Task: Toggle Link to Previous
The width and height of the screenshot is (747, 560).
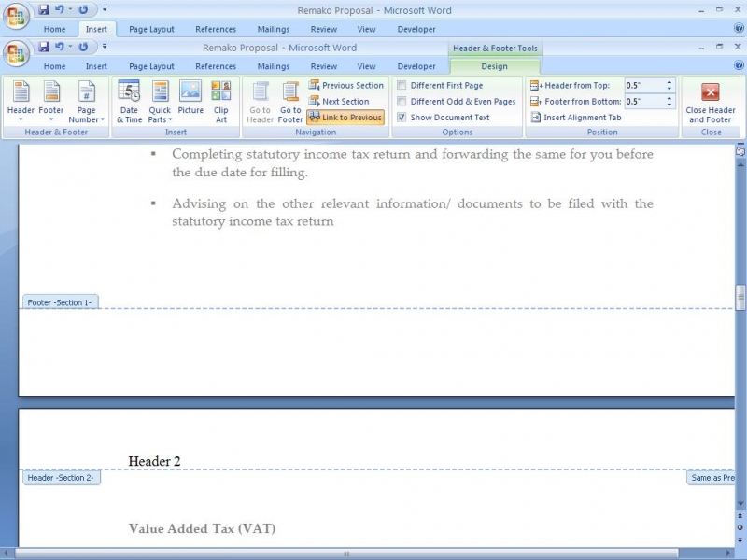Action: pyautogui.click(x=345, y=118)
